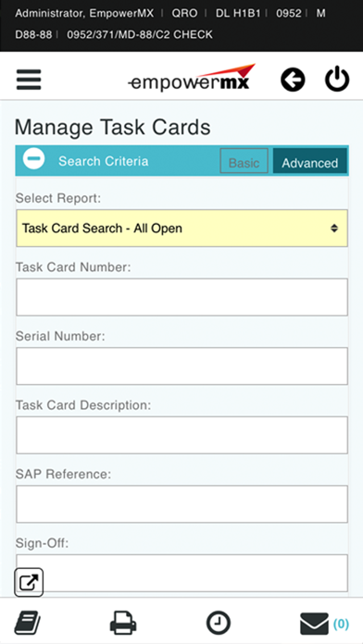Open the messages envelope icon

coord(315,624)
